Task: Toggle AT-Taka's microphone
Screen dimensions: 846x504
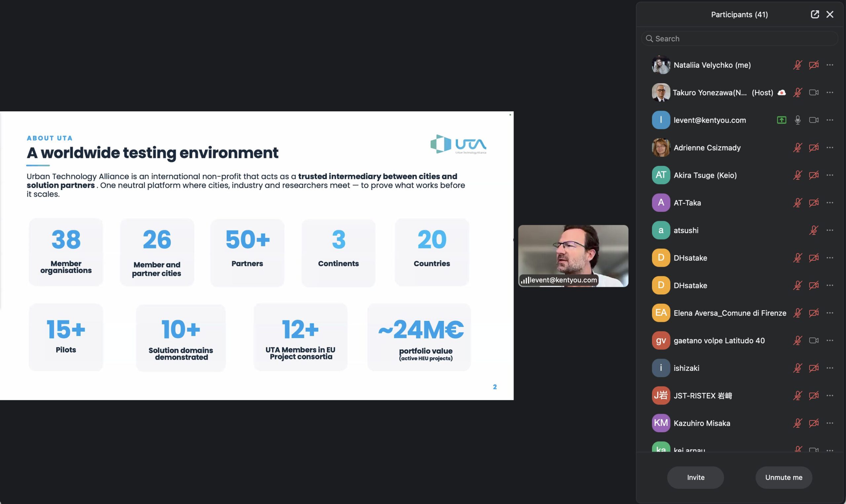Action: [x=797, y=202]
